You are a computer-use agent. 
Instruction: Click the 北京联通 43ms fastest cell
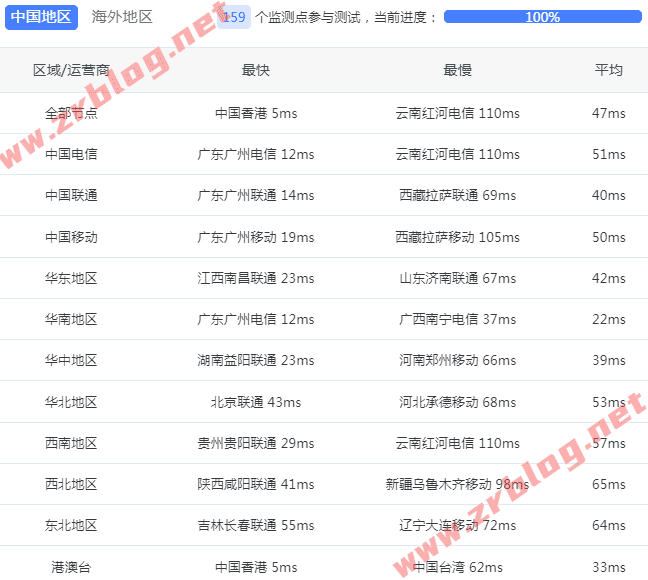click(256, 402)
